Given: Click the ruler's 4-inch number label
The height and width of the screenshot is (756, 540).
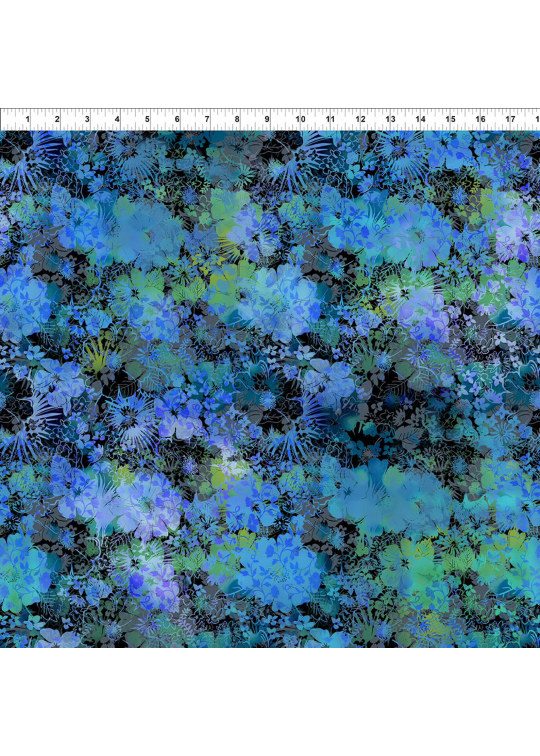Looking at the screenshot, I should tap(117, 119).
